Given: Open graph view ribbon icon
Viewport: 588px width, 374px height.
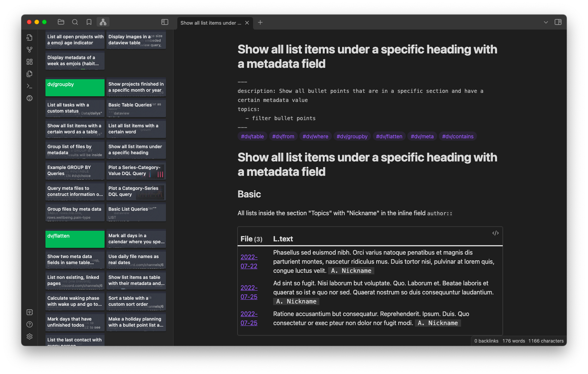Looking at the screenshot, I should 30,50.
